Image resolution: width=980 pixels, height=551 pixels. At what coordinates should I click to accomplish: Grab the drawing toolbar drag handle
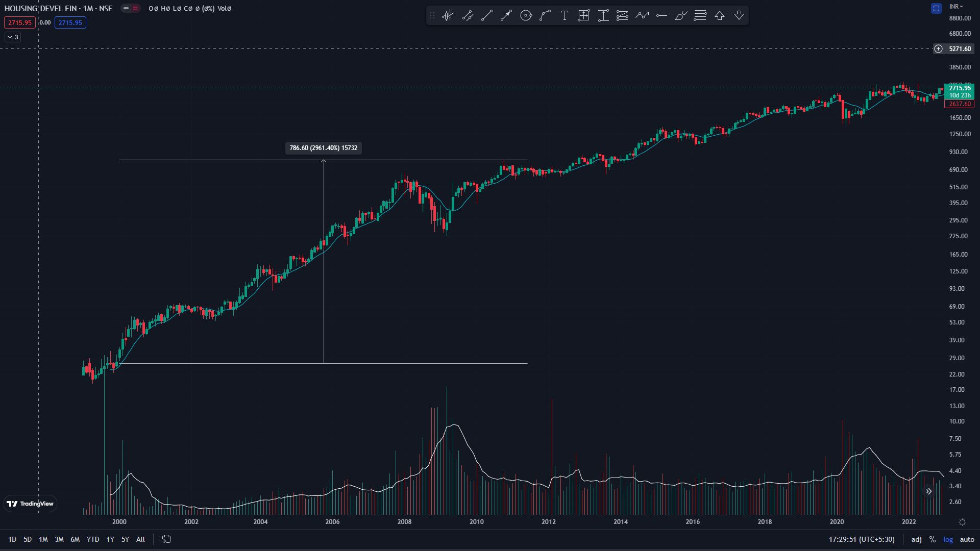[x=432, y=16]
